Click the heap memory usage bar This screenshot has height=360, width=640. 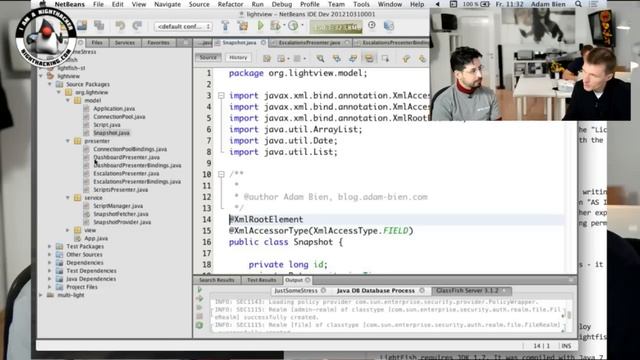tap(336, 27)
